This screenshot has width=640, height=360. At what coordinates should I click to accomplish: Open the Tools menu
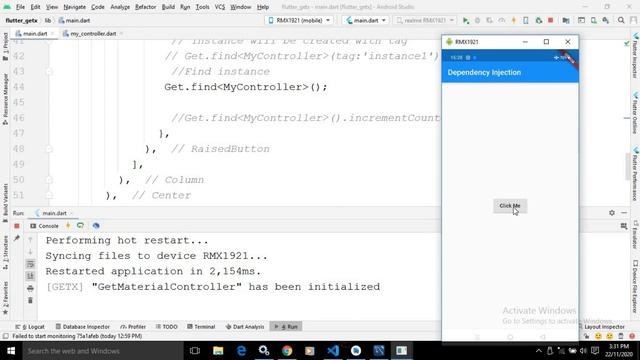202,7
